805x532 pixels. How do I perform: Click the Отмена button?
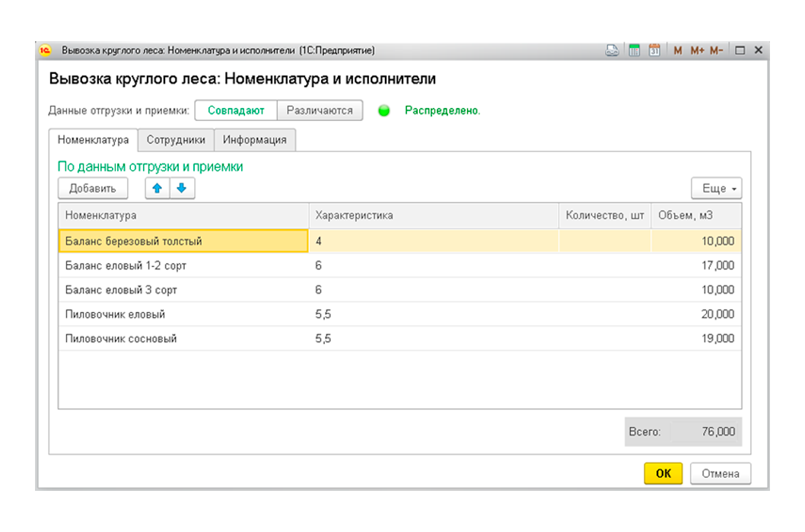point(721,473)
